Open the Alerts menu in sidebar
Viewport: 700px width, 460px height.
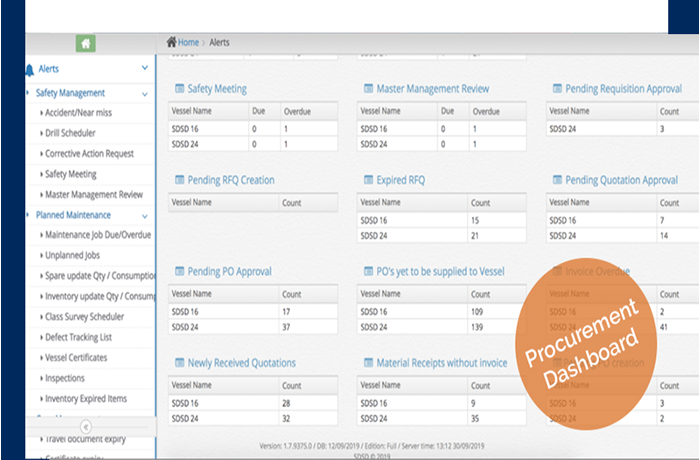tap(48, 69)
